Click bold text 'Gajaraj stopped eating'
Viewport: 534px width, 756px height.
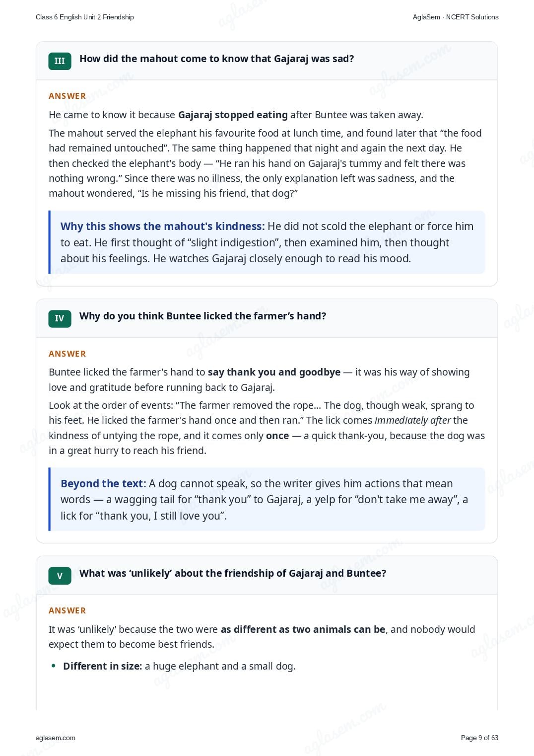tap(233, 115)
